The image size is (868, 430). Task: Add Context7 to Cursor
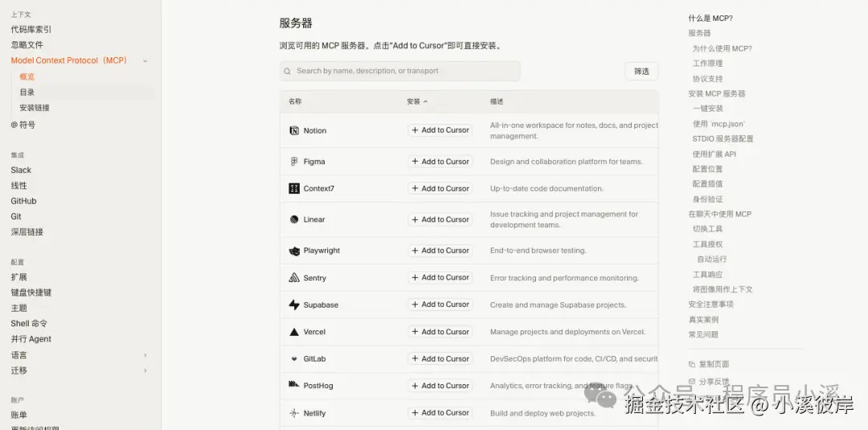[440, 189]
